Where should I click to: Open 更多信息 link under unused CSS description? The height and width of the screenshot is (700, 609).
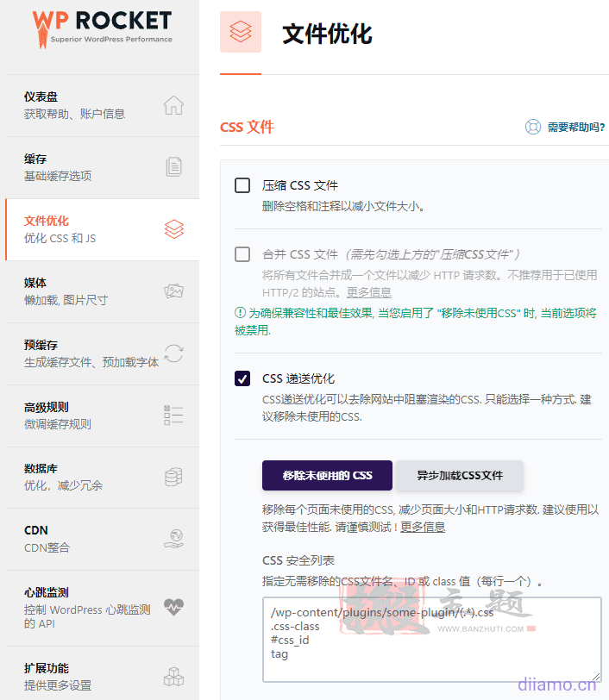[423, 528]
